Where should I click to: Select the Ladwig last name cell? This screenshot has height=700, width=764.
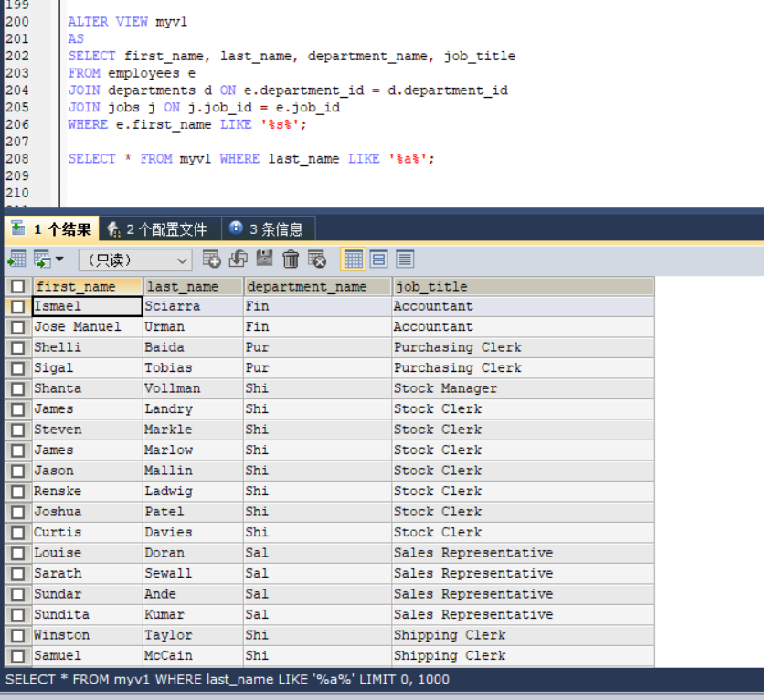tap(193, 492)
